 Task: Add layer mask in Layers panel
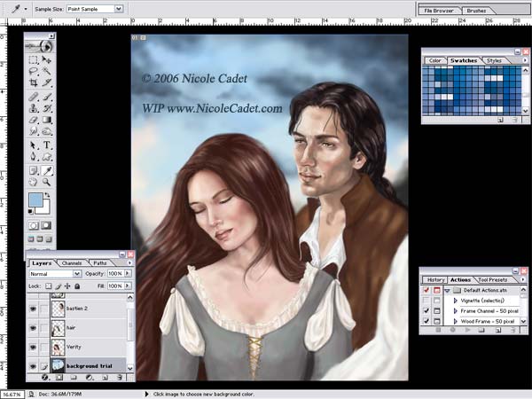point(59,378)
